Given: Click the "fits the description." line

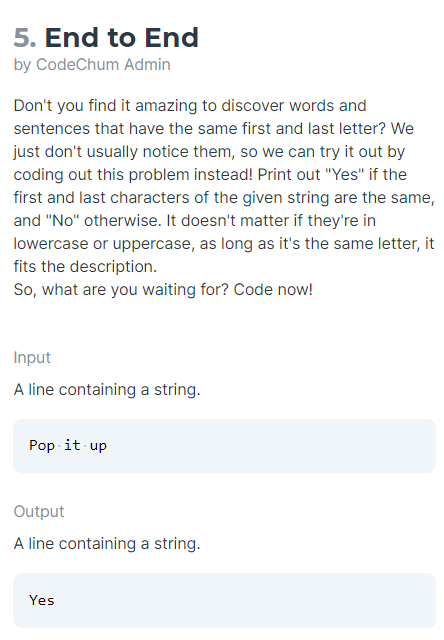Looking at the screenshot, I should tap(85, 267).
